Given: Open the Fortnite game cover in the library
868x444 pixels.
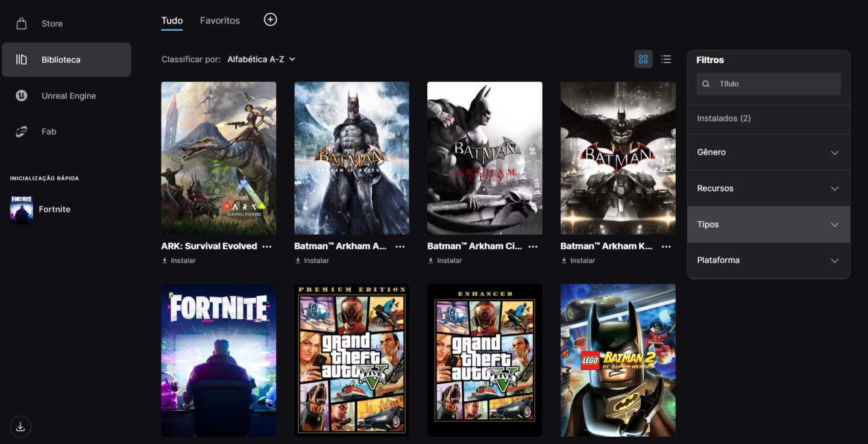Looking at the screenshot, I should [219, 360].
